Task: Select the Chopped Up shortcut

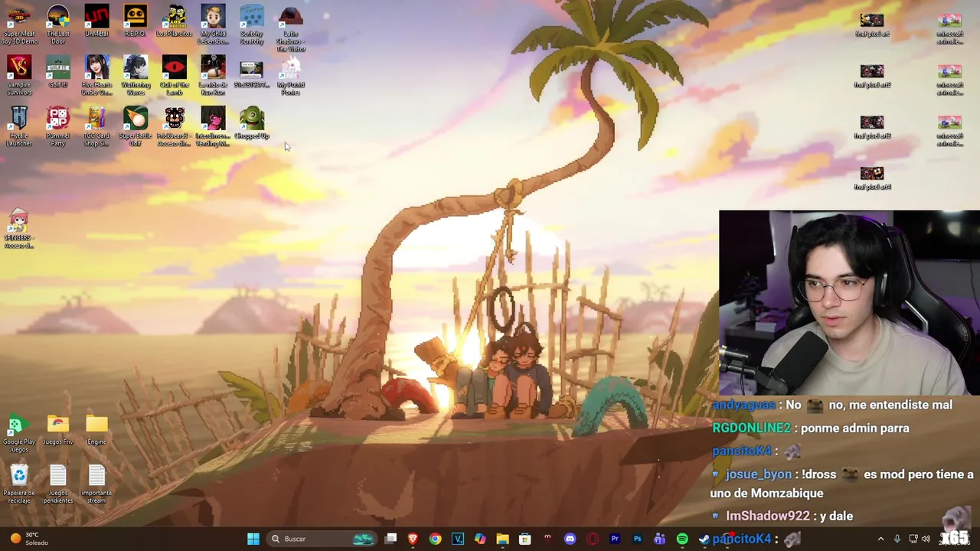Action: pyautogui.click(x=252, y=124)
